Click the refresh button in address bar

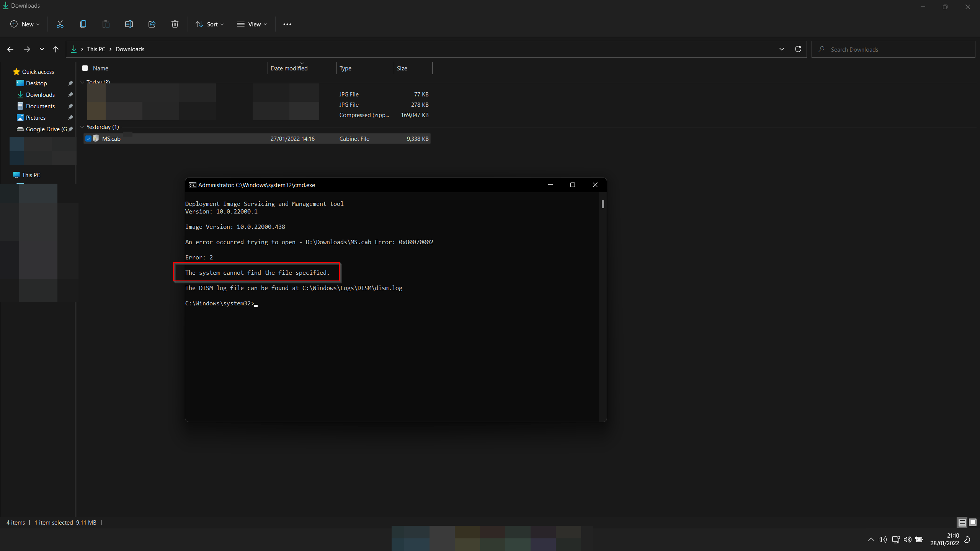(x=798, y=49)
